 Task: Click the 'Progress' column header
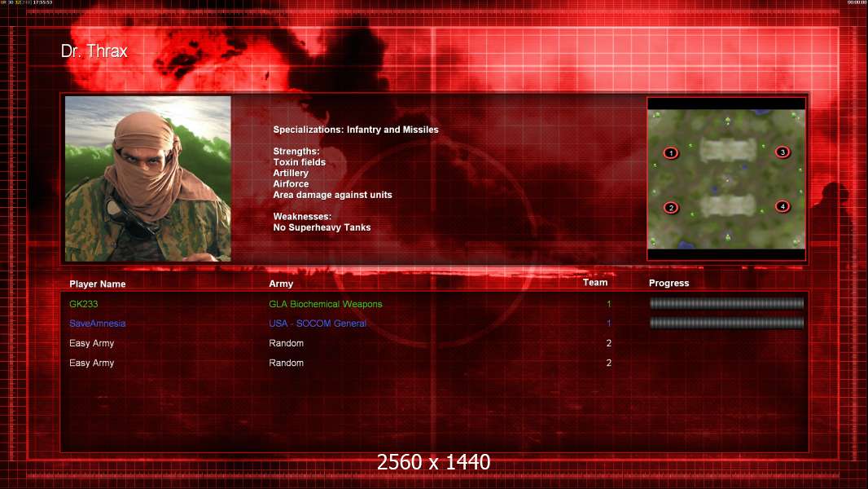click(x=669, y=283)
